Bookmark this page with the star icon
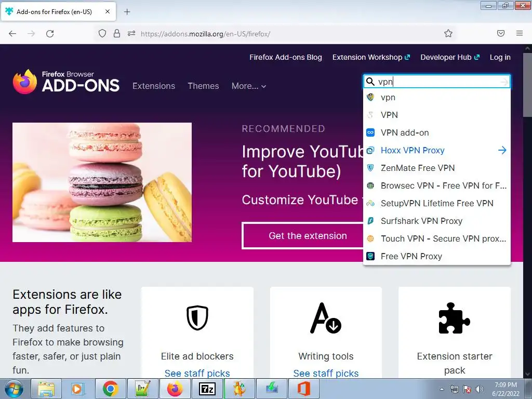The image size is (532, 399). tap(448, 33)
